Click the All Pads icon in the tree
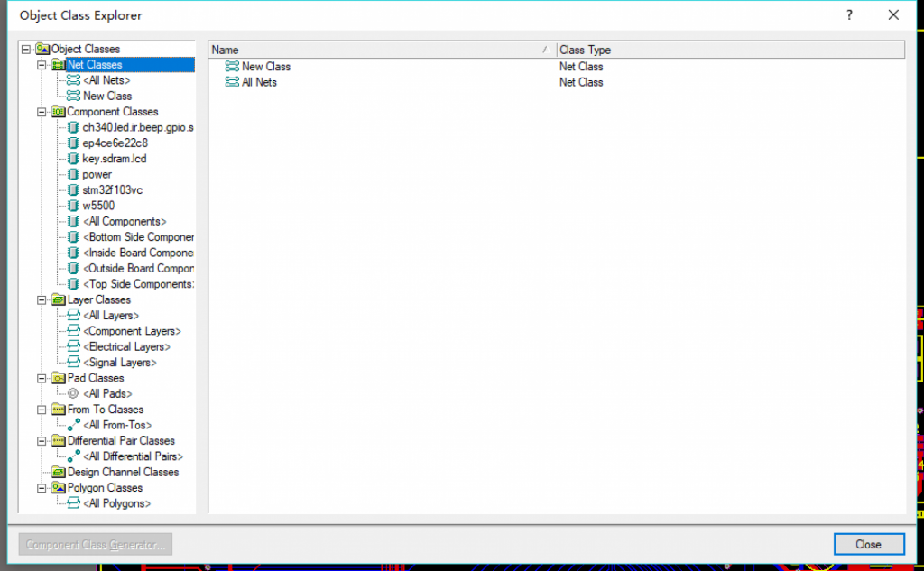This screenshot has width=924, height=571. coord(74,394)
